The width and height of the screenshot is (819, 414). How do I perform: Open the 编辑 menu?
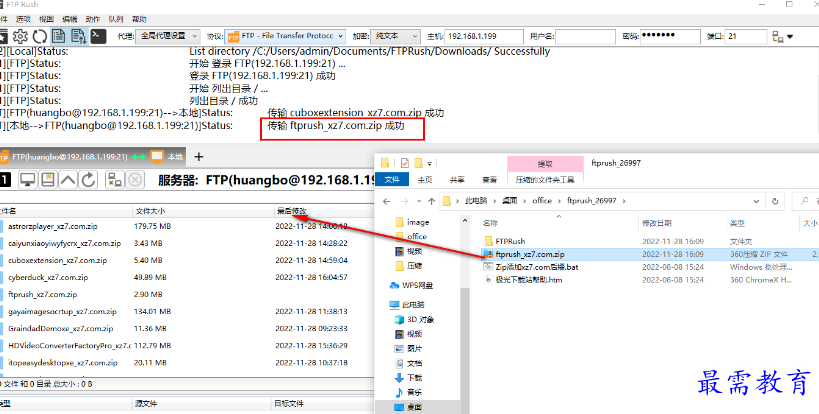[x=69, y=19]
